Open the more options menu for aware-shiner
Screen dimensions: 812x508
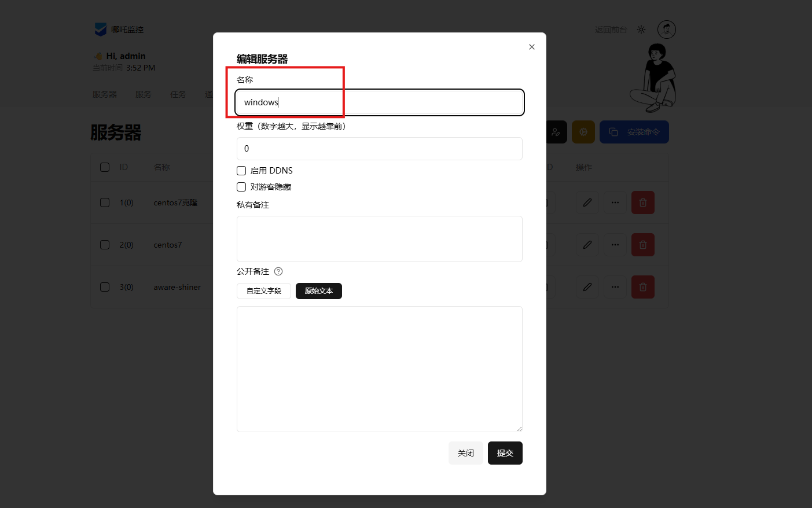point(615,287)
